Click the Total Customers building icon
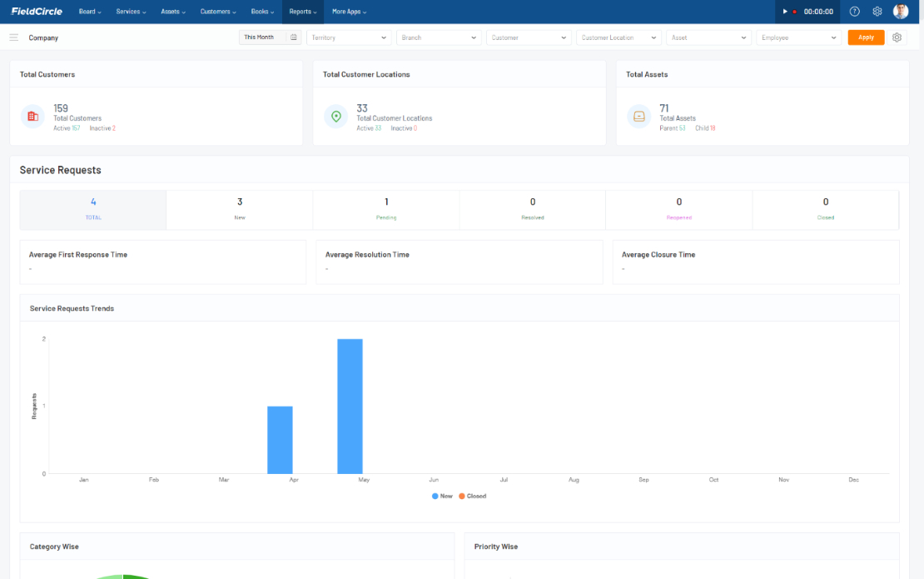Screen dimensions: 924x579 pos(32,116)
